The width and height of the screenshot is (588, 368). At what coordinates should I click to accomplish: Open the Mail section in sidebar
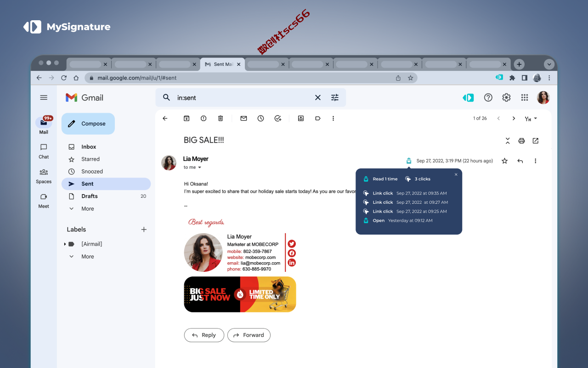tap(44, 125)
